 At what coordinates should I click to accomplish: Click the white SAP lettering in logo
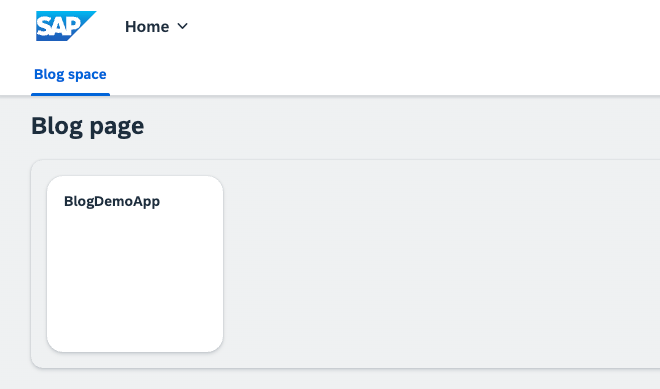(58, 27)
